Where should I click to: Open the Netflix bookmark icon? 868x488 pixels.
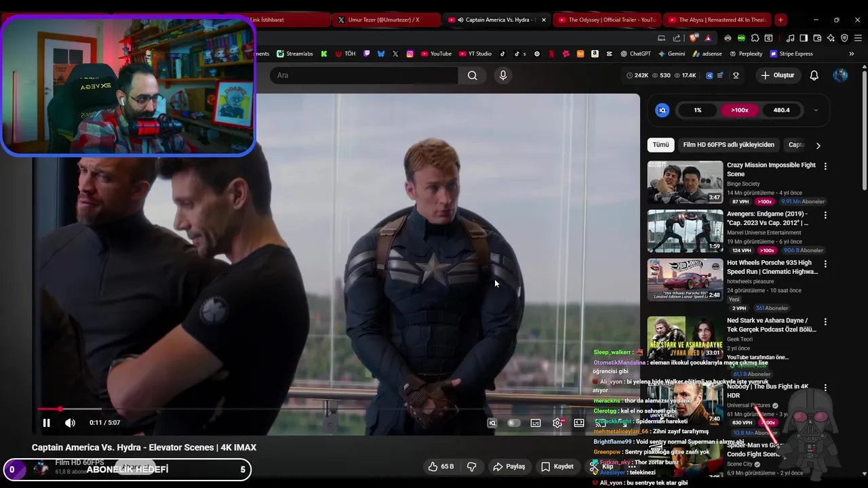551,54
